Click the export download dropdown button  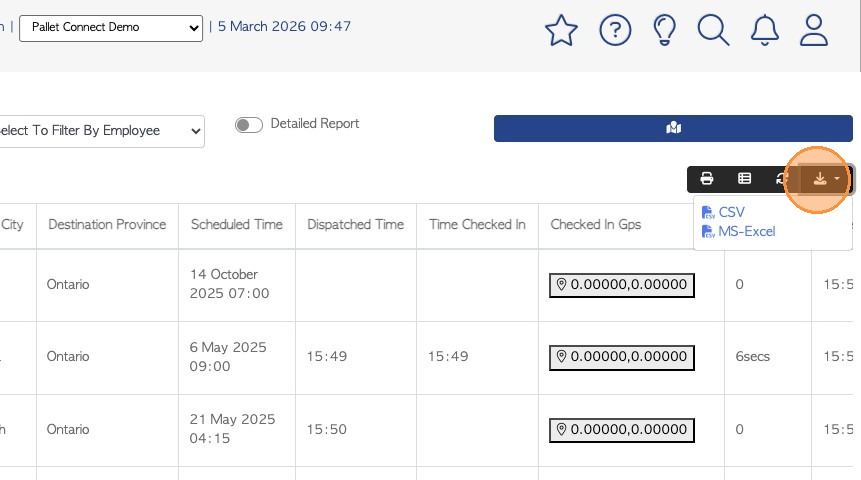825,179
